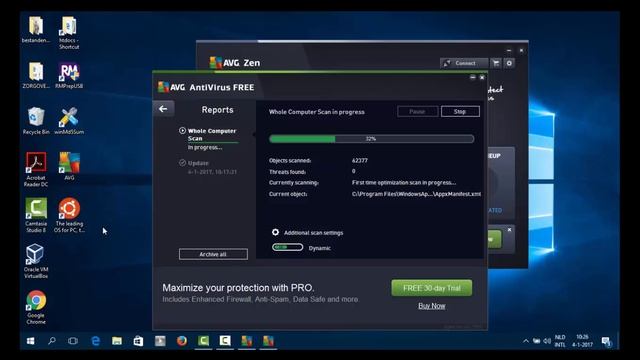640x360 pixels.
Task: Open settings gear in AVG Zen window
Action: point(509,63)
